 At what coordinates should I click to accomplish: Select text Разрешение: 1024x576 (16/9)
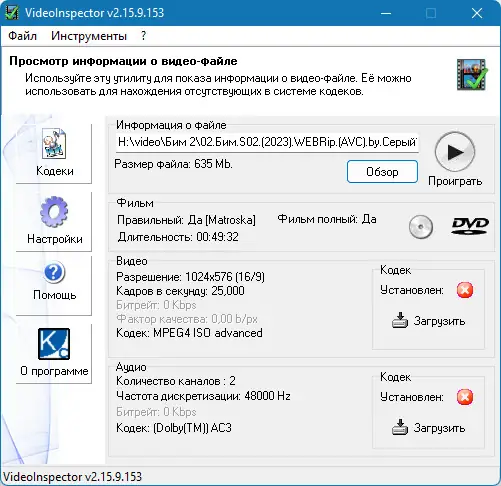[x=190, y=277]
